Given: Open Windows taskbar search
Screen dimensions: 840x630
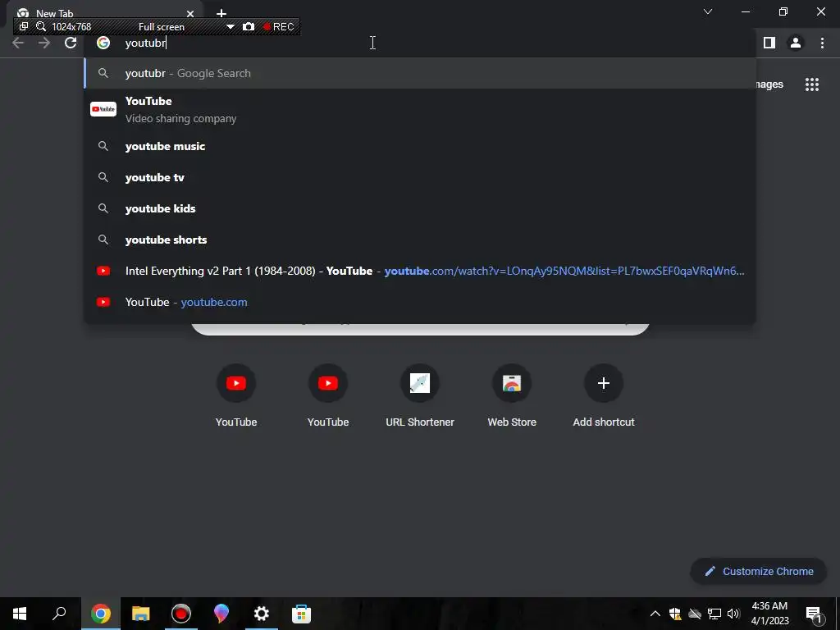Looking at the screenshot, I should tap(59, 614).
